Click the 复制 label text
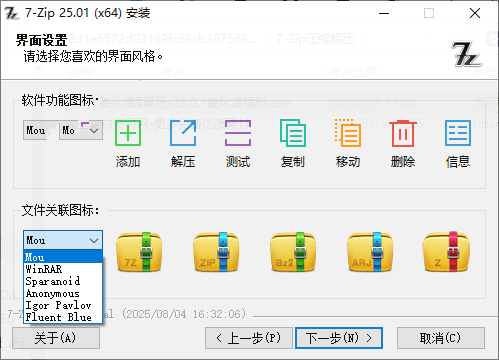 [x=293, y=162]
